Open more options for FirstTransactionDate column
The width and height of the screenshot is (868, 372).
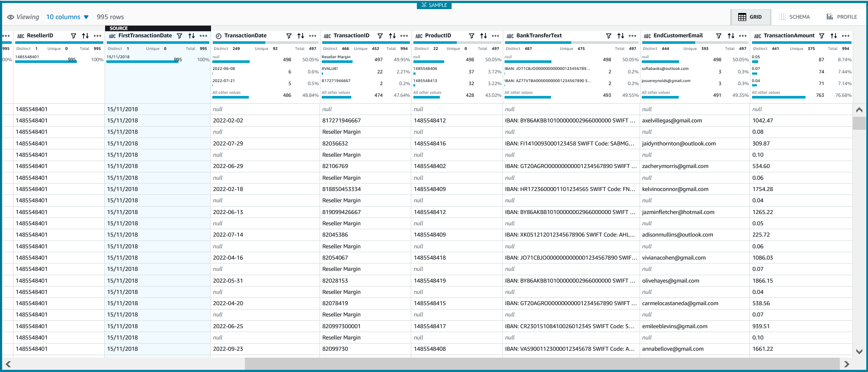(203, 36)
